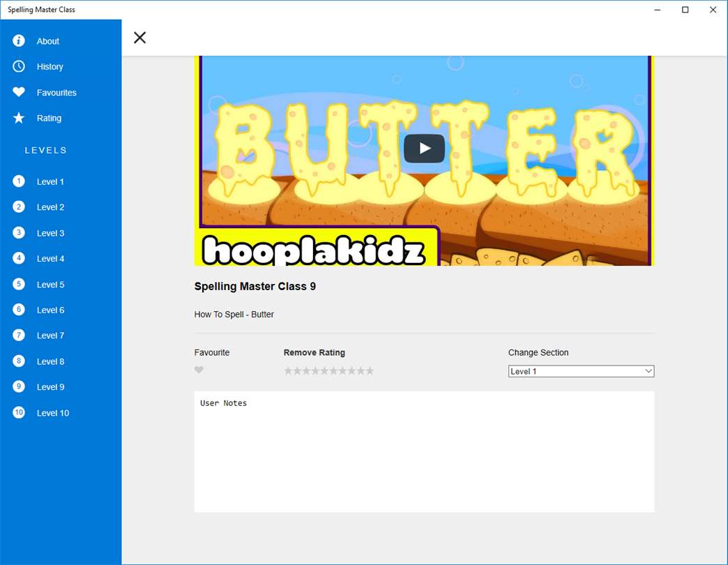This screenshot has width=728, height=565.
Task: Open the Change Section dropdown
Action: click(x=582, y=371)
